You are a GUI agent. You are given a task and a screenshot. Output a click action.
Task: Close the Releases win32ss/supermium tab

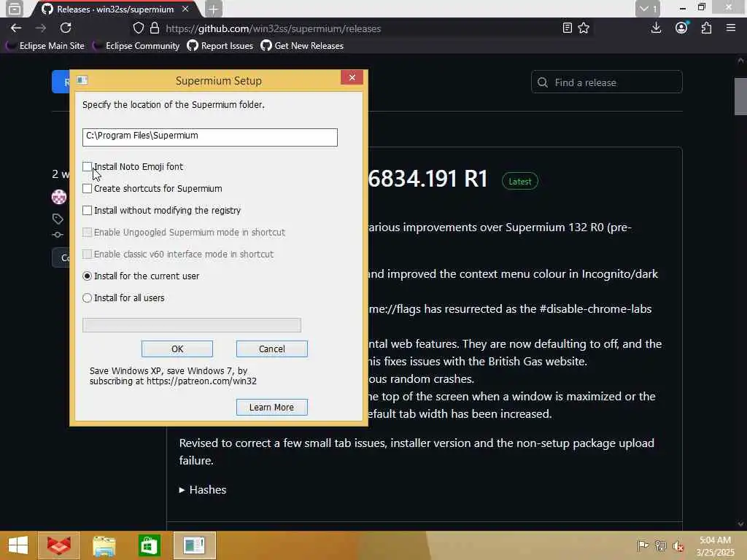pos(185,9)
